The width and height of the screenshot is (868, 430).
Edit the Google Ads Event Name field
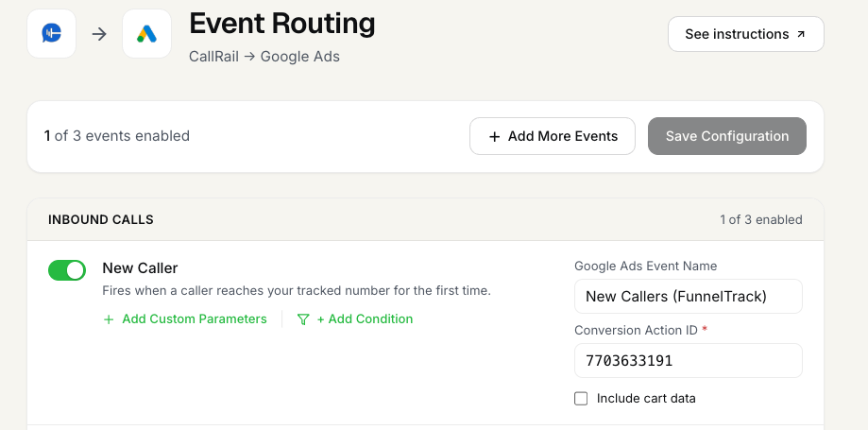689,297
